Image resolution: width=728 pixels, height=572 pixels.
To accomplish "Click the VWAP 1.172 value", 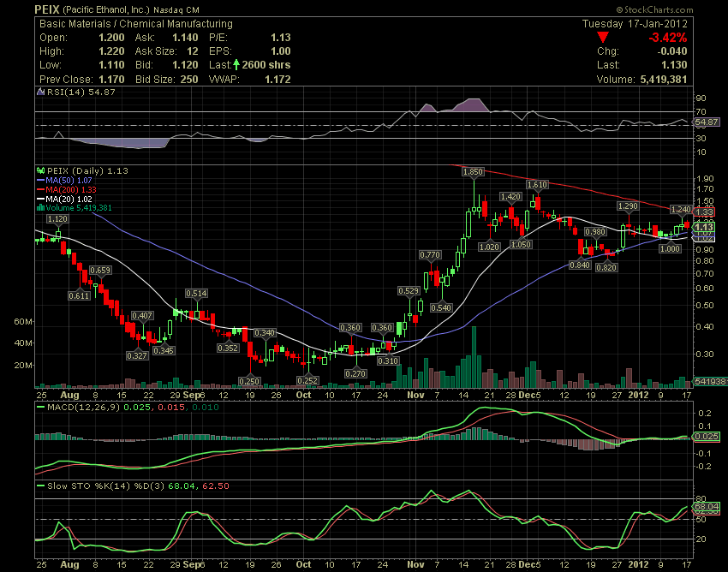I will (277, 80).
